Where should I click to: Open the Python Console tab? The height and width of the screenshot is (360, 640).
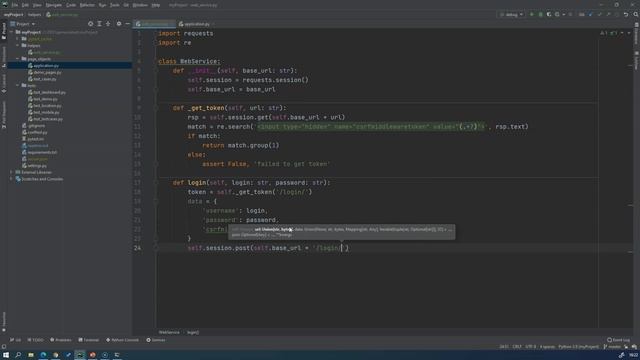(122, 340)
